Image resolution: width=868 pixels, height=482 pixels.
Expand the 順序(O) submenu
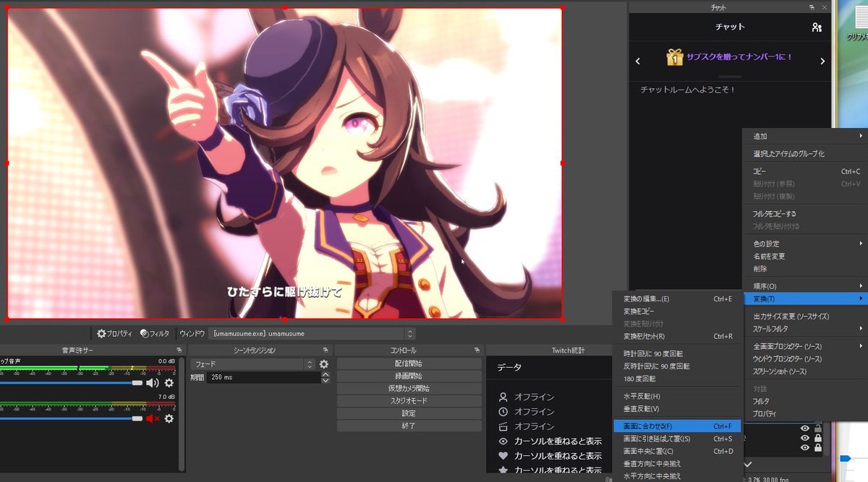806,286
